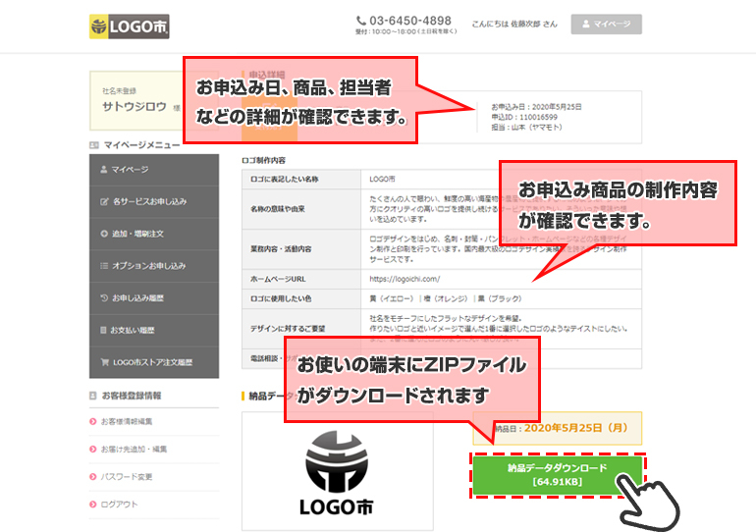Screen dimensions: 756x532
Task: Click the https://logoichi.com/ URL
Action: tap(405, 279)
